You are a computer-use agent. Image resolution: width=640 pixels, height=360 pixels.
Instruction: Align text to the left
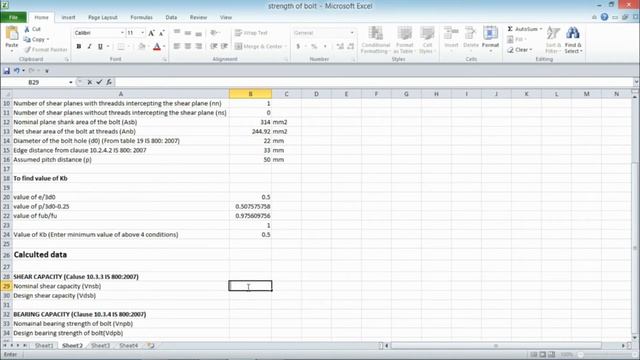pyautogui.click(x=177, y=47)
